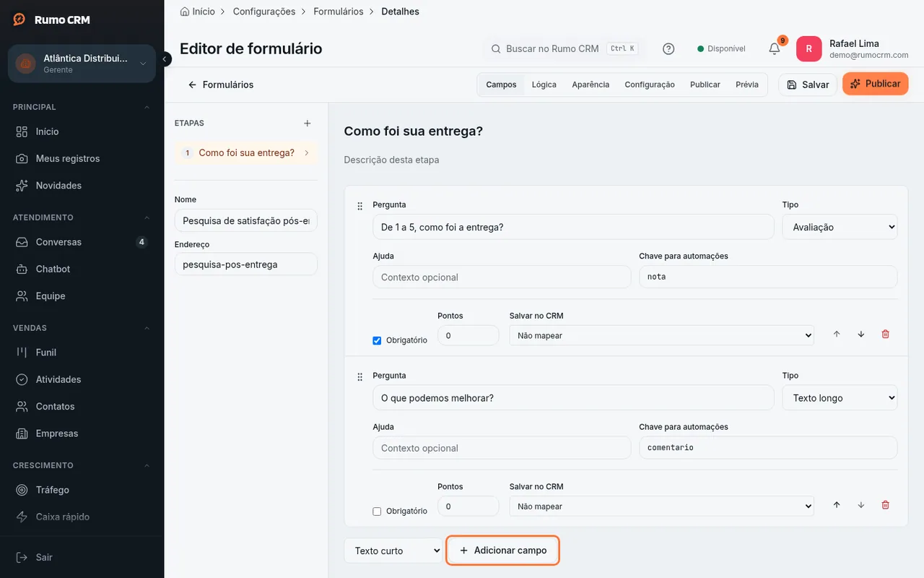This screenshot has width=924, height=578.
Task: Open Chatbot in sidebar
Action: [82, 269]
